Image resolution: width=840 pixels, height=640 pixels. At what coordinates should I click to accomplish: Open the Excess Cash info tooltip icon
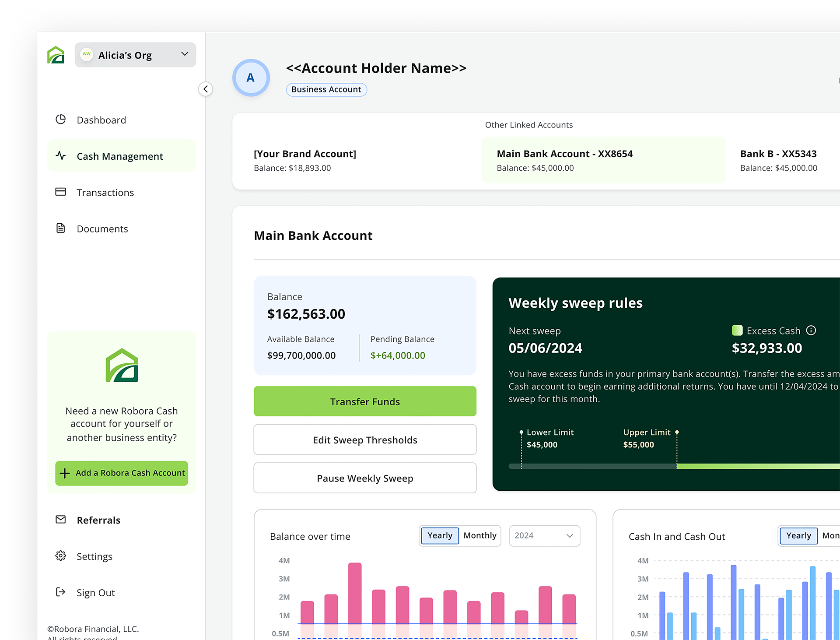point(811,331)
